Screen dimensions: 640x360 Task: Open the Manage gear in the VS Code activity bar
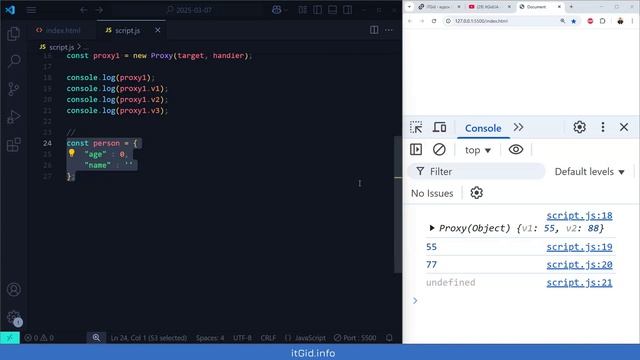click(13, 317)
